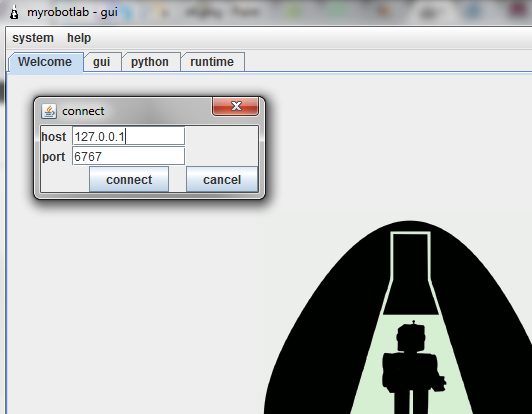Open the python tab
This screenshot has width=532, height=414.
(x=151, y=62)
